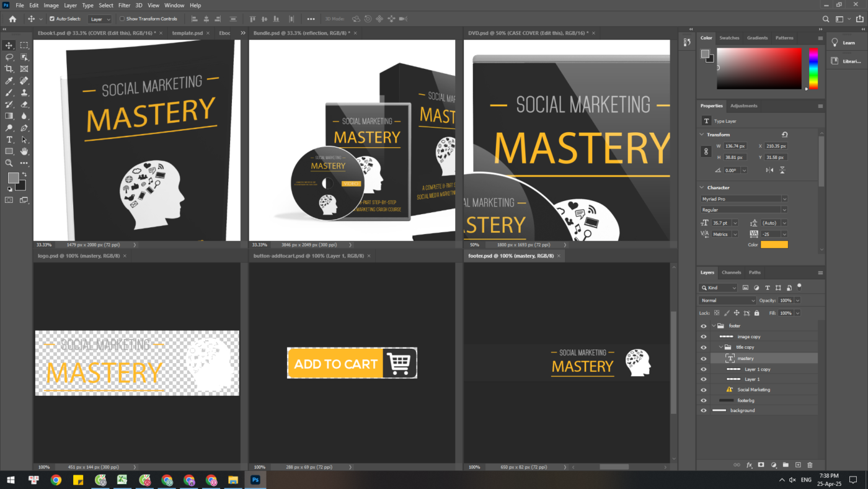Select the Eraser tool
Viewport: 868px width, 489px height.
(24, 104)
